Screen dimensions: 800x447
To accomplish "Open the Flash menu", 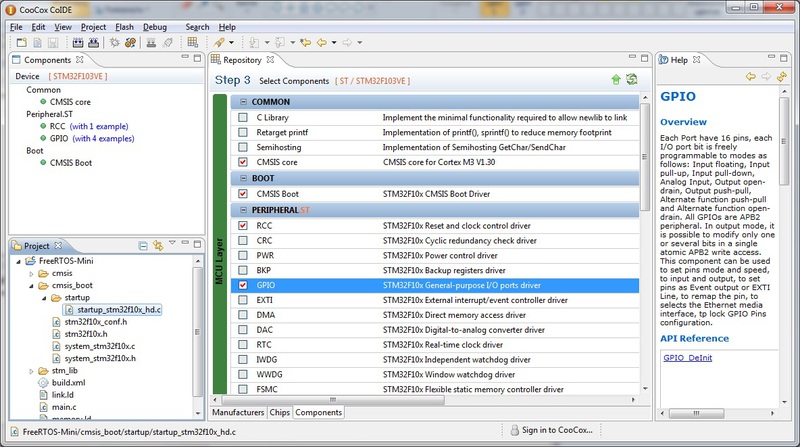I will click(124, 27).
